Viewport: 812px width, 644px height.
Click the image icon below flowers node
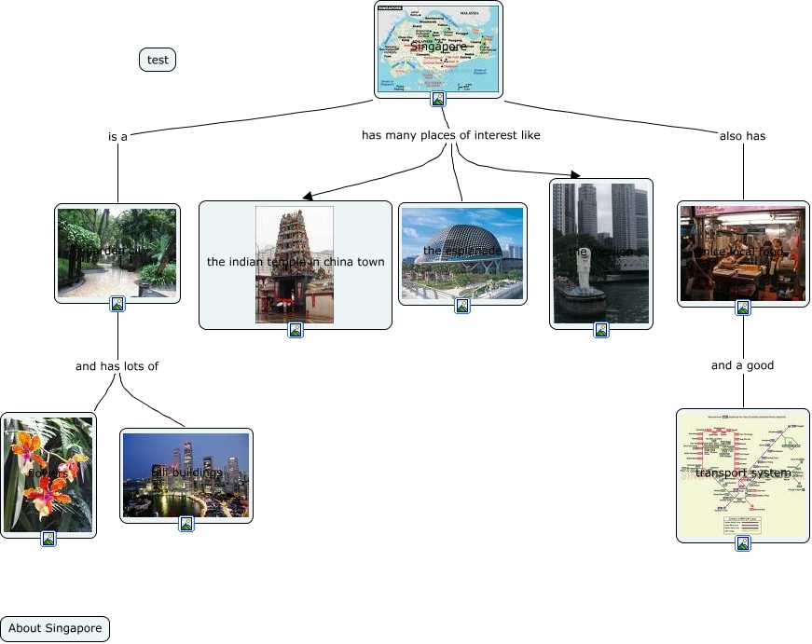tap(48, 539)
